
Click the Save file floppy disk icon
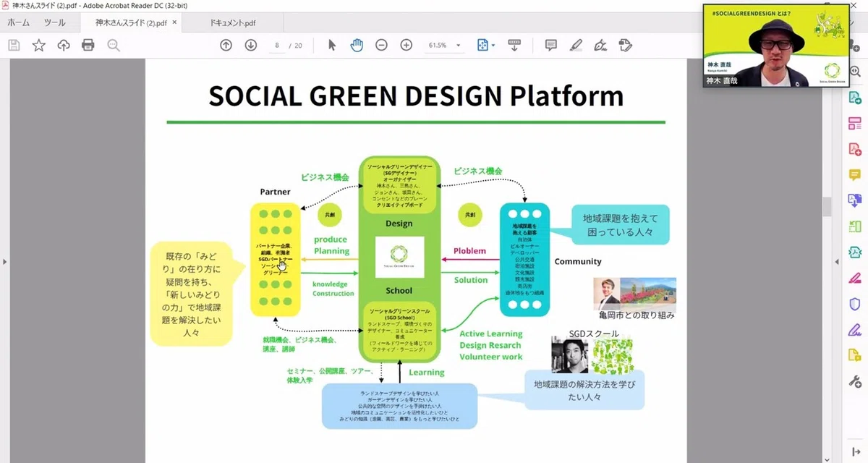tap(14, 45)
